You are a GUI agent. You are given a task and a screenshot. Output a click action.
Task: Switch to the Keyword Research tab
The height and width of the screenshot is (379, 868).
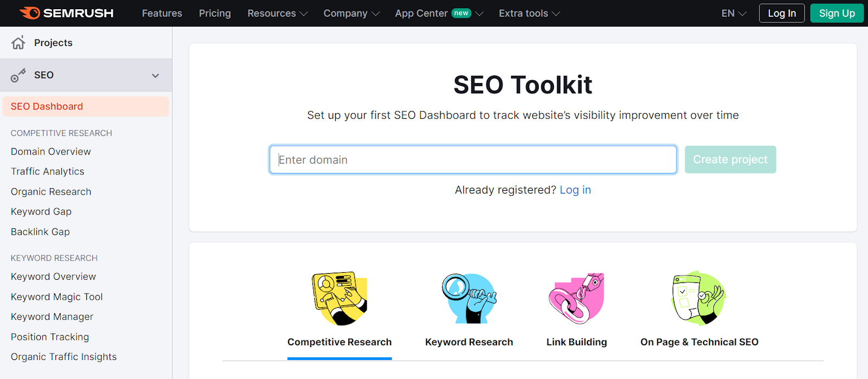pyautogui.click(x=469, y=342)
